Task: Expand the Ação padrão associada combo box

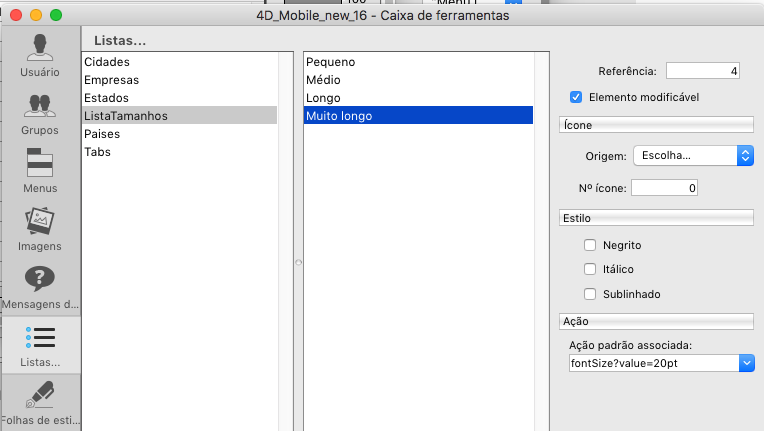Action: point(746,363)
